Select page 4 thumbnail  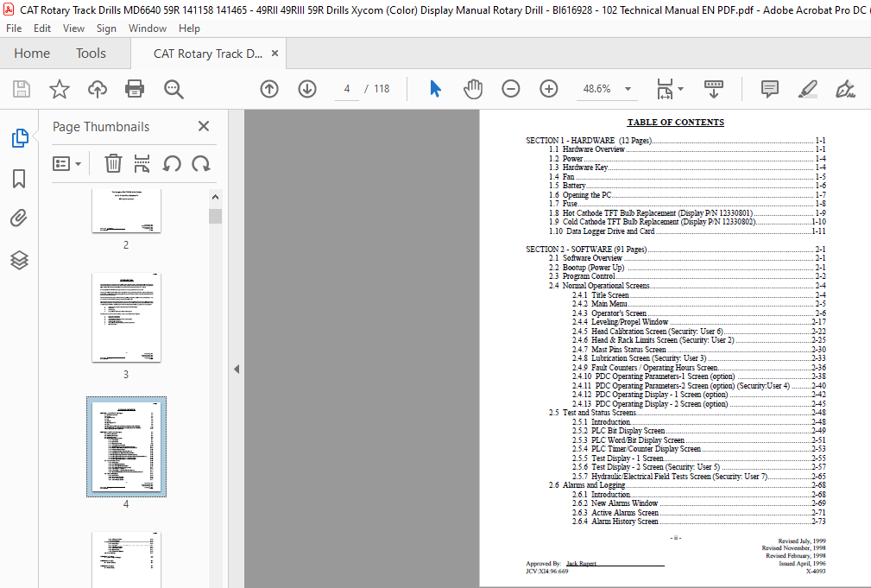[126, 447]
